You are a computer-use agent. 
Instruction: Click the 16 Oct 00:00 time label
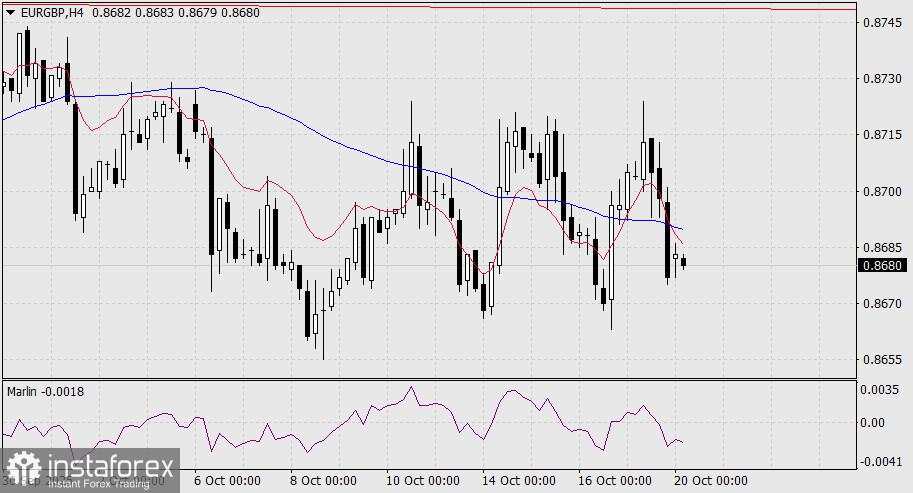(615, 481)
